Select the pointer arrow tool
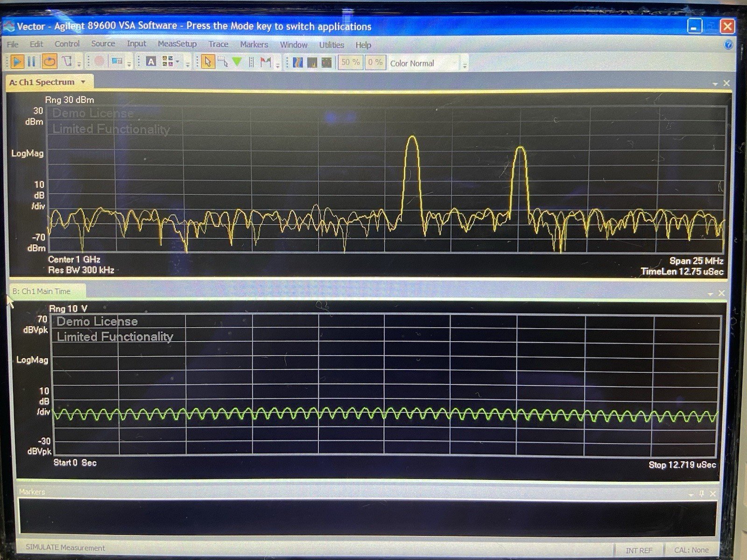Image resolution: width=747 pixels, height=560 pixels. click(208, 62)
